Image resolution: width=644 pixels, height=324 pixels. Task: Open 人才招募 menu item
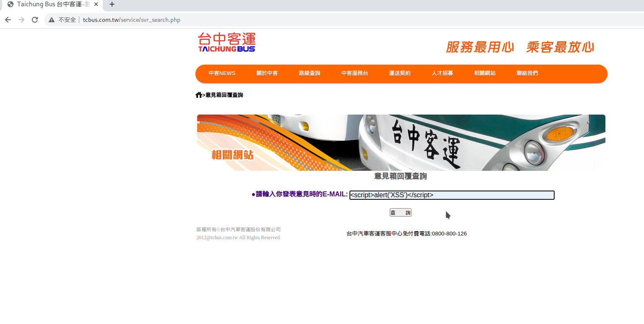point(442,73)
